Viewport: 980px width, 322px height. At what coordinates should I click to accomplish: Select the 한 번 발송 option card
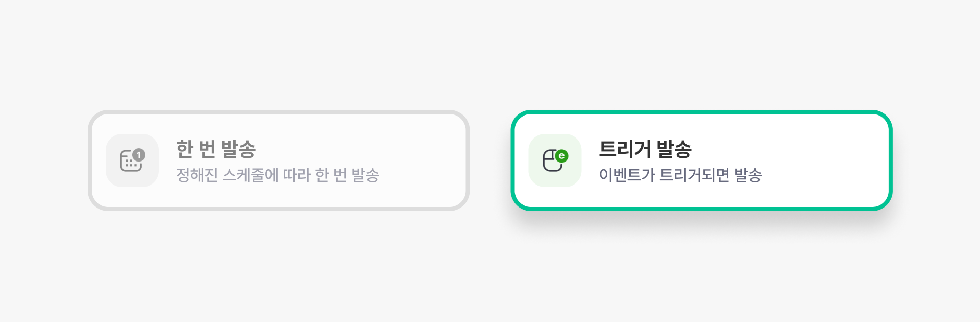tap(279, 160)
